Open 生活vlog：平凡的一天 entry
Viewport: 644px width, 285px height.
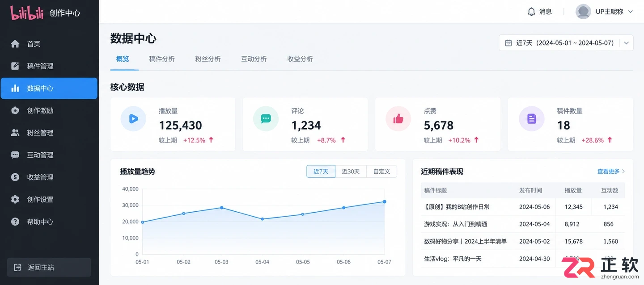coord(453,259)
